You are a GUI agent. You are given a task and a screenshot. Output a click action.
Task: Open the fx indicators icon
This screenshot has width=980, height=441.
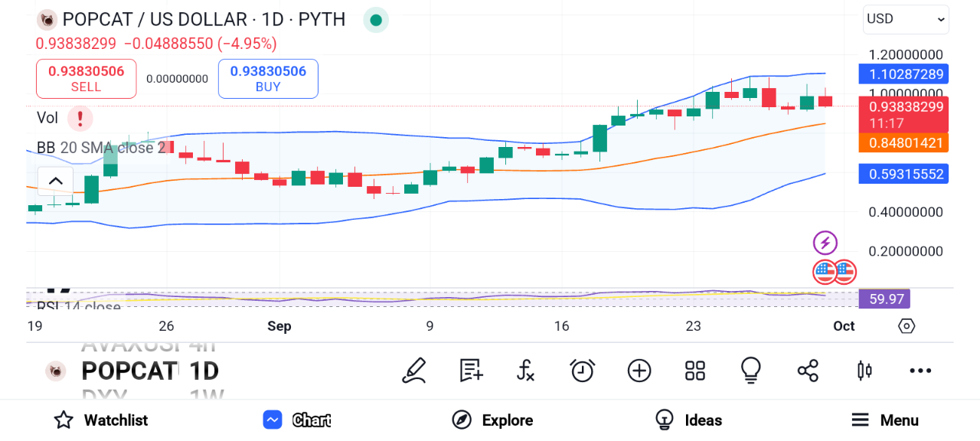525,371
